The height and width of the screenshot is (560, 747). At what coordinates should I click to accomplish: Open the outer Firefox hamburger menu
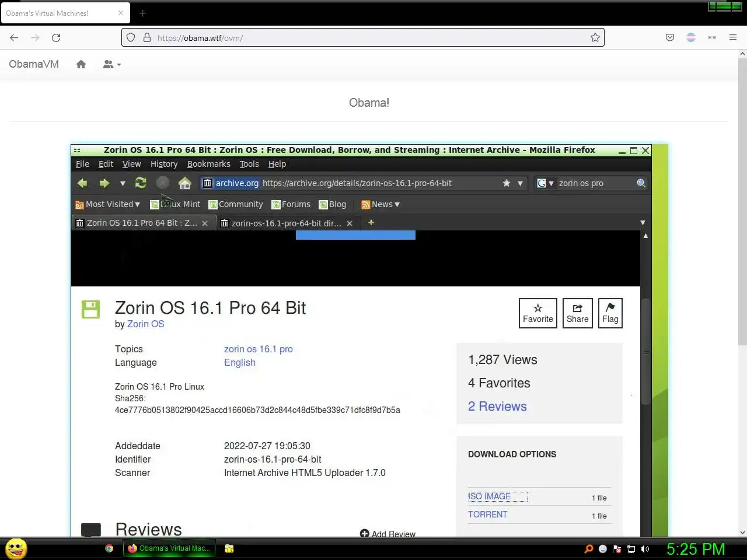pyautogui.click(x=733, y=37)
